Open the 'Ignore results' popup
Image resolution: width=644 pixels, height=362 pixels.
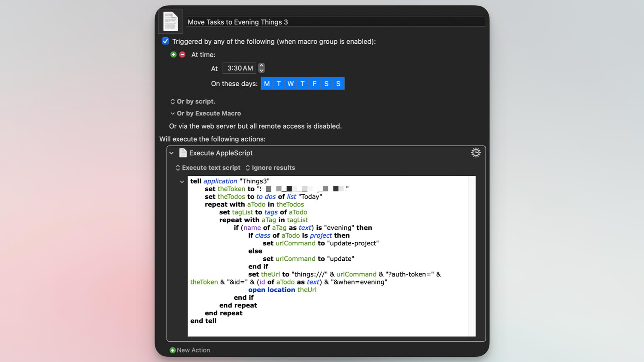pos(270,168)
